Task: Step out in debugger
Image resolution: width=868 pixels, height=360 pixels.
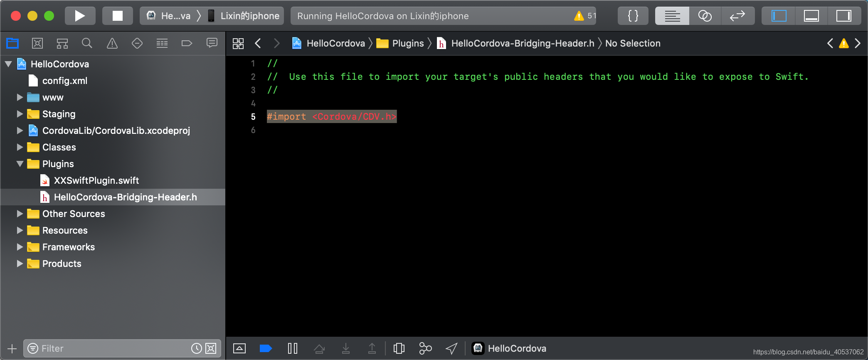Action: pos(372,348)
